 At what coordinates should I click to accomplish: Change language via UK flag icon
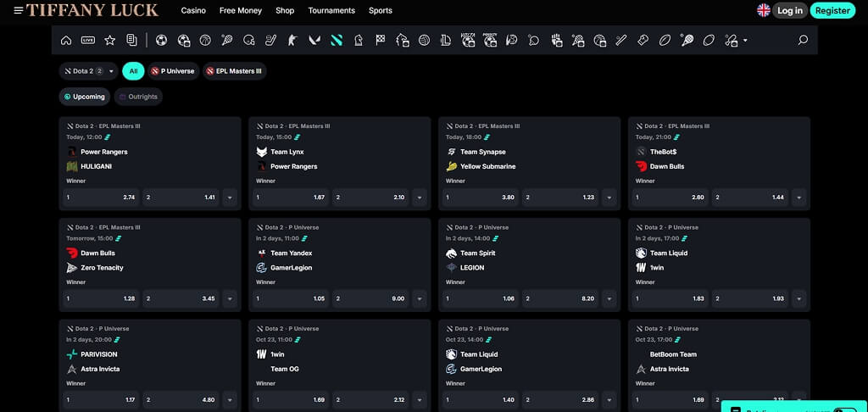[764, 10]
